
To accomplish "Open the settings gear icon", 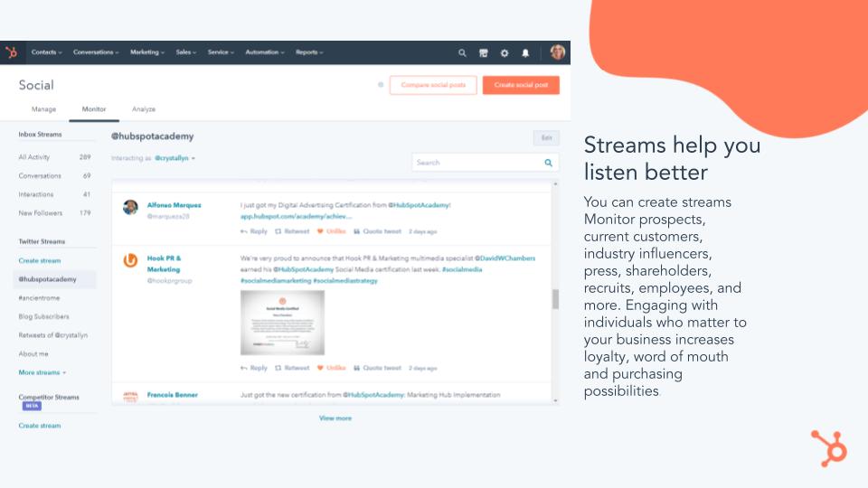I will [x=505, y=53].
